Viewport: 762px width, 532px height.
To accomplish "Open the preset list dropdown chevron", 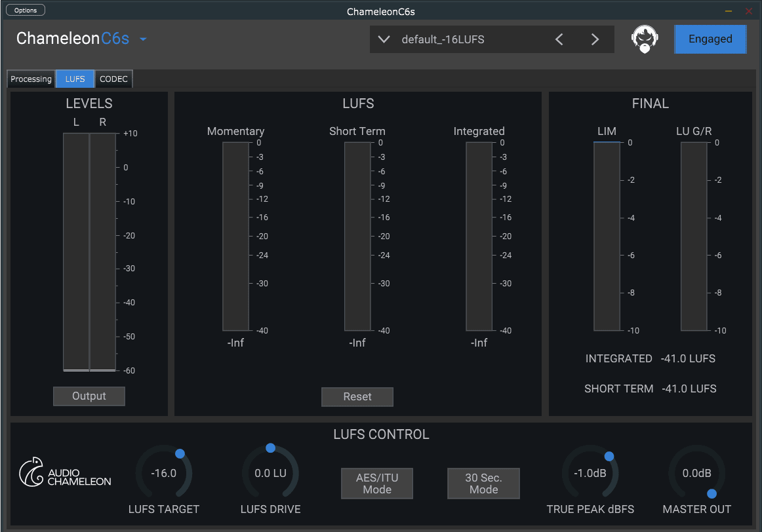I will [384, 39].
